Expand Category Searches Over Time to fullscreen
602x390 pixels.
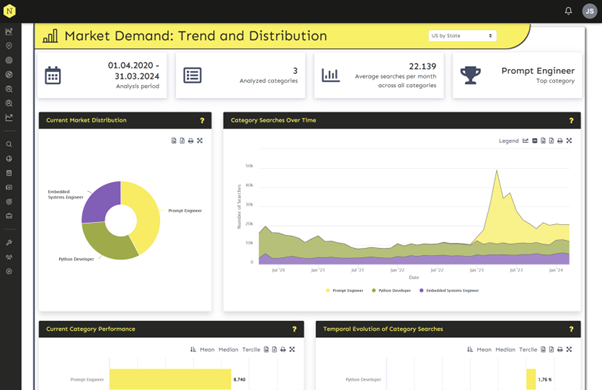569,141
